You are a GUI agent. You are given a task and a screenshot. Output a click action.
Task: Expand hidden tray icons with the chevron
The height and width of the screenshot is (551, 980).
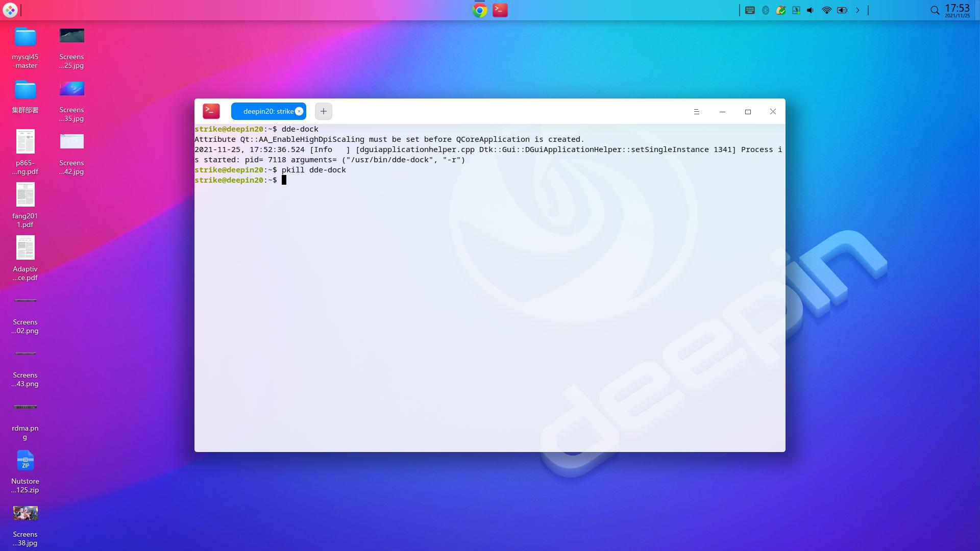857,10
